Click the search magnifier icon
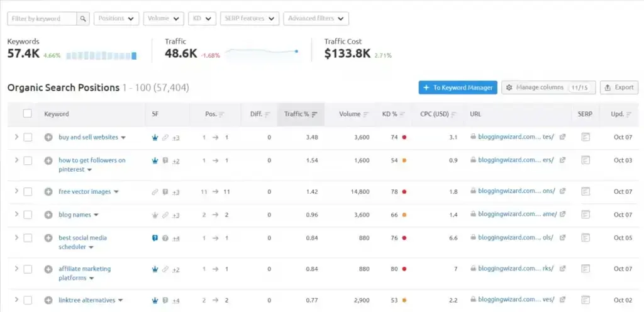 (x=83, y=18)
